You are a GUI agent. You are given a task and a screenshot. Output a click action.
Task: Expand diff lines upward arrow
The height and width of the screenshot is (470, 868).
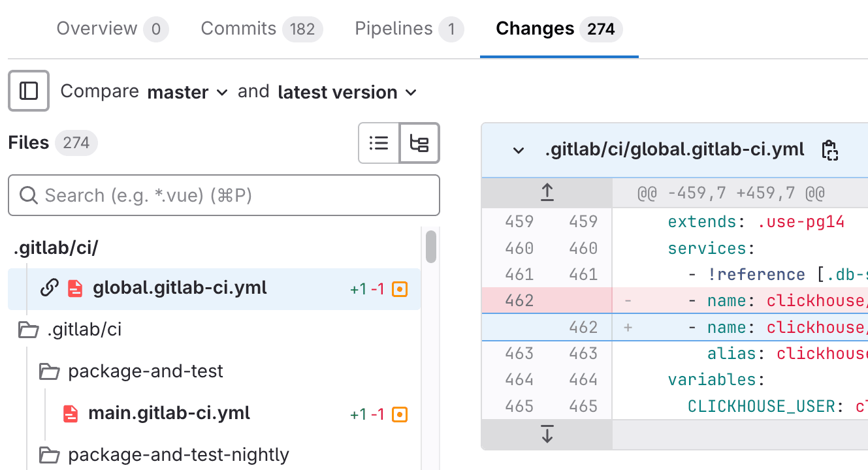(547, 193)
